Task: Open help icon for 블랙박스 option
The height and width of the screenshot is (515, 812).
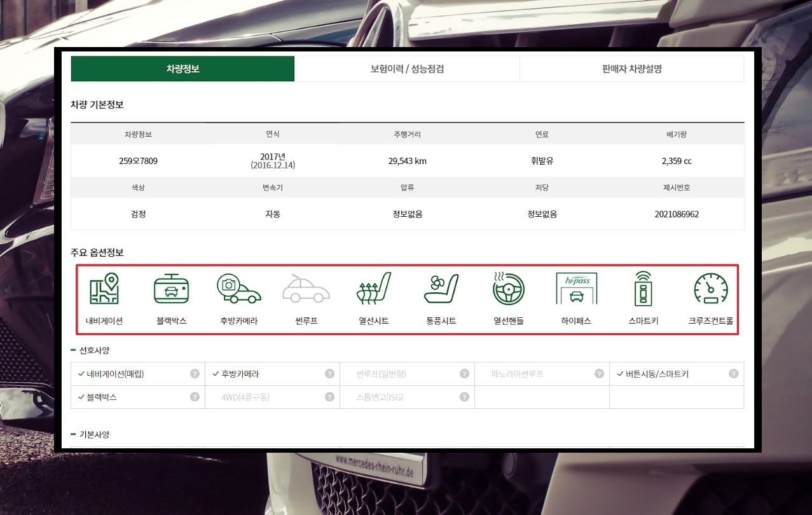Action: [195, 397]
